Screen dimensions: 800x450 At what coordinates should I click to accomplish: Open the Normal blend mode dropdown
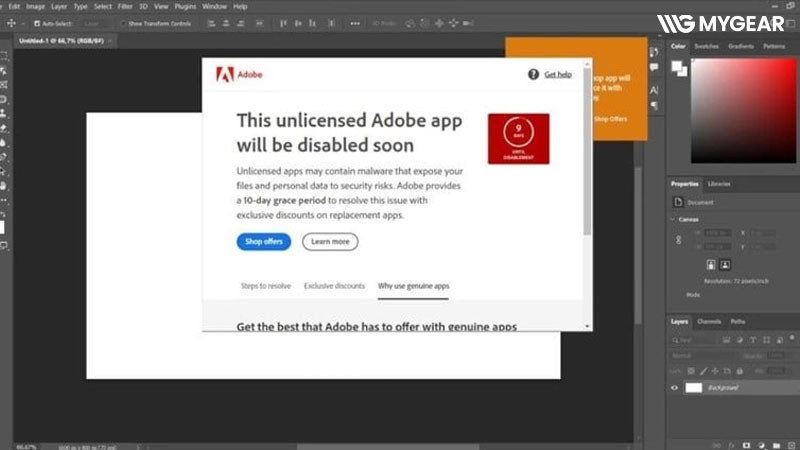tap(704, 356)
